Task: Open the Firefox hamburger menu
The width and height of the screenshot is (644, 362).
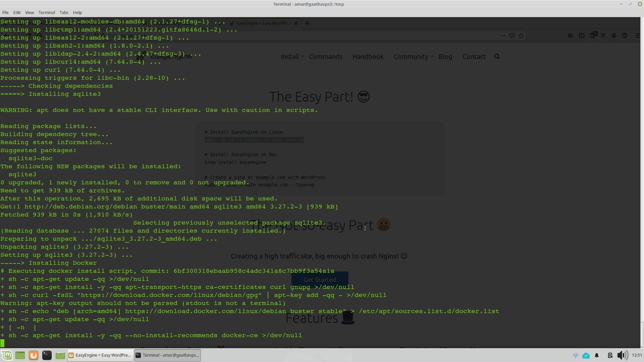Action: pyautogui.click(x=637, y=36)
